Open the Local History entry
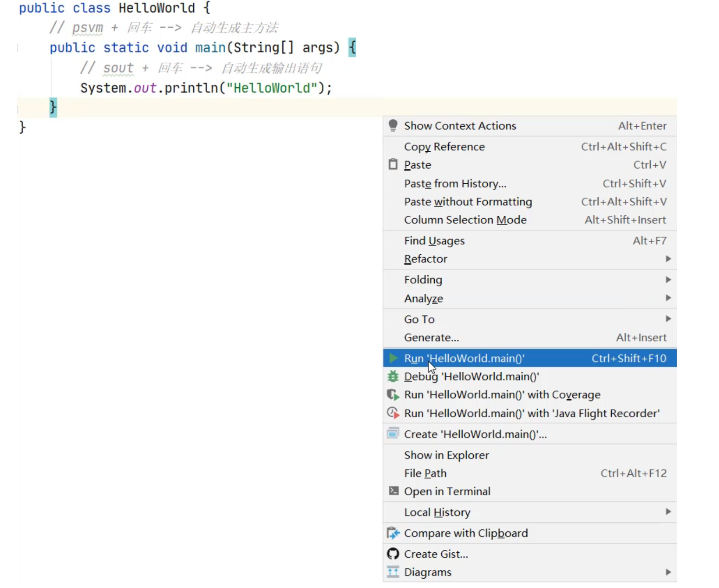Viewport: 719px width, 588px height. coord(529,512)
